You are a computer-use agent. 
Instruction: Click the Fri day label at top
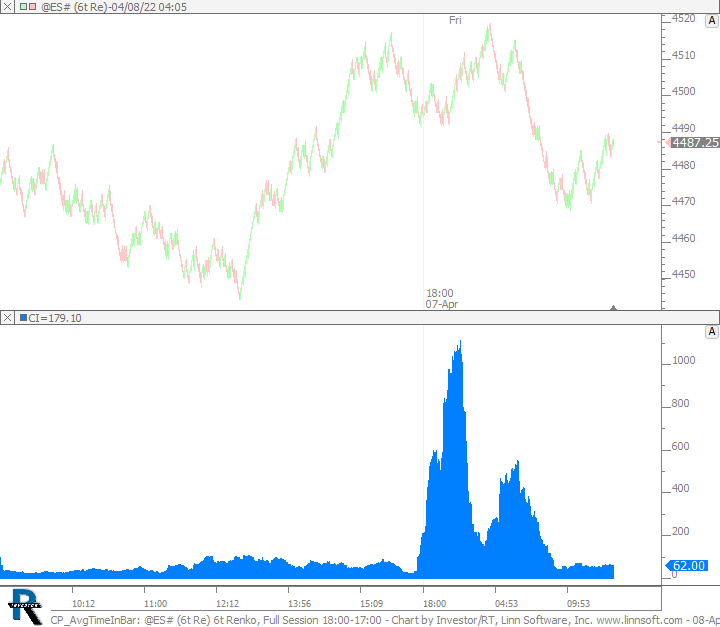click(455, 20)
